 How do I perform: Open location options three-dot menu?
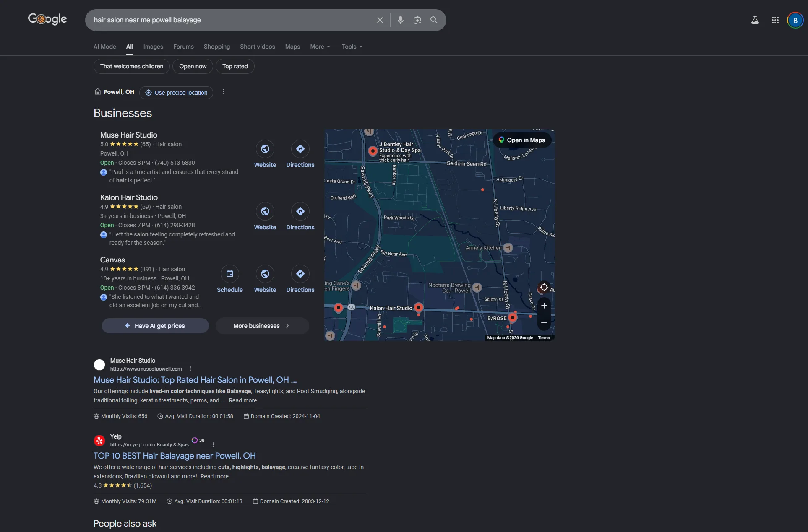click(224, 92)
